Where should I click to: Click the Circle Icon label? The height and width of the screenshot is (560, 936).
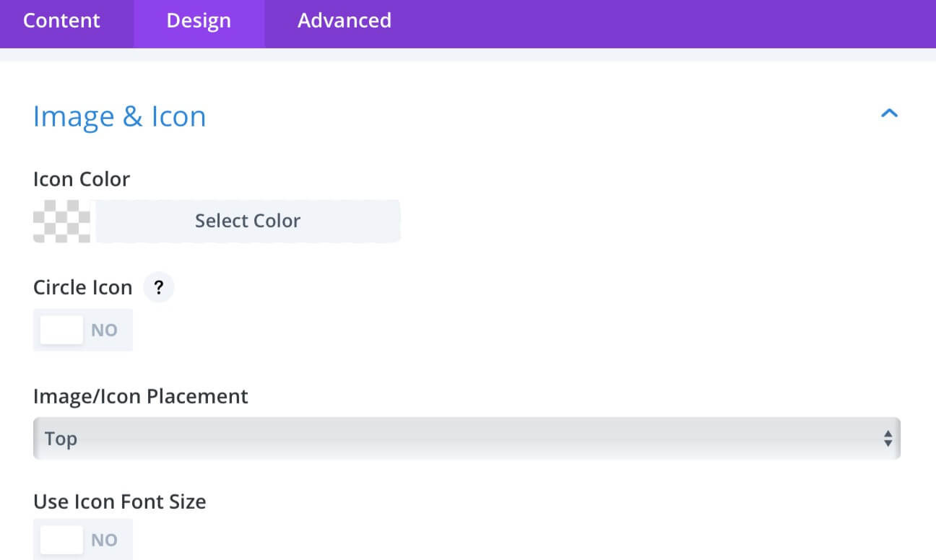(x=83, y=287)
